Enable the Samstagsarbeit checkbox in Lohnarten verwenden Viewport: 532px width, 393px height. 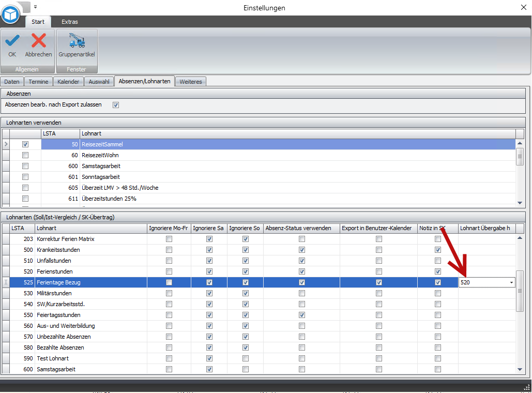pos(25,166)
